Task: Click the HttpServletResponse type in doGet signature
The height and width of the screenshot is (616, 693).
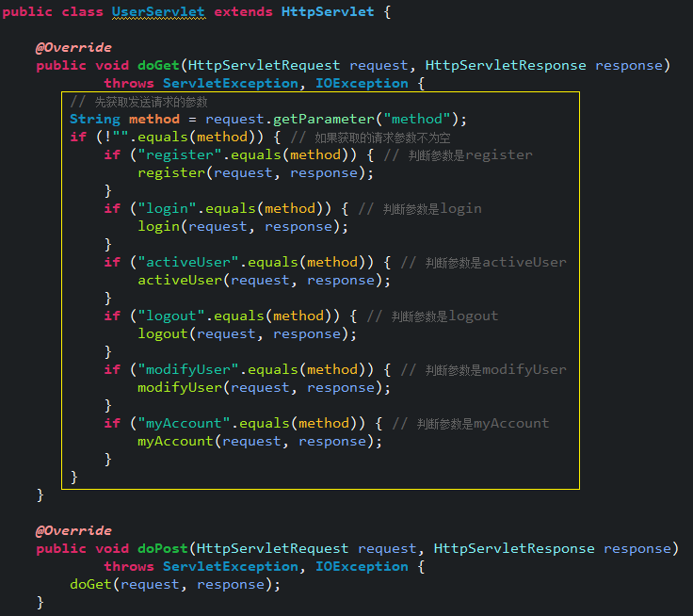Action: pyautogui.click(x=506, y=65)
